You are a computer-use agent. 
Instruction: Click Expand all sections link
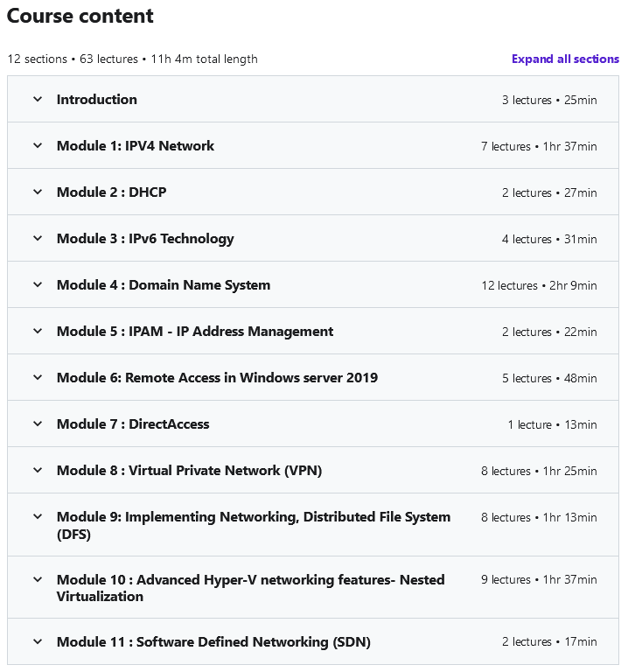[x=565, y=59]
